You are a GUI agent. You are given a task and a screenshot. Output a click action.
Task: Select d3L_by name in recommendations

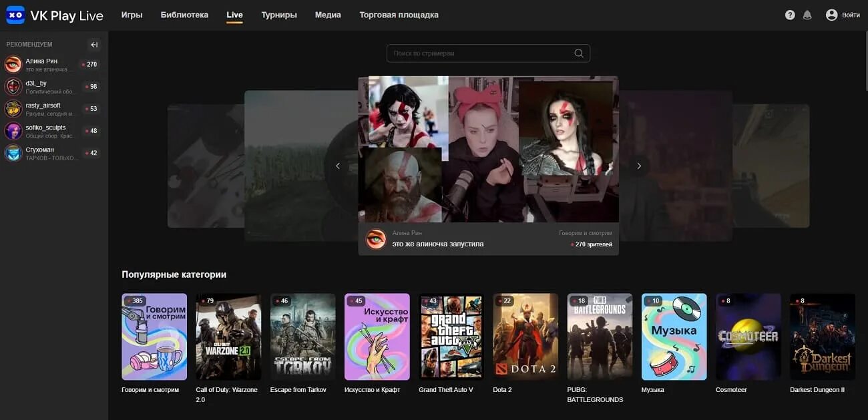tap(36, 83)
